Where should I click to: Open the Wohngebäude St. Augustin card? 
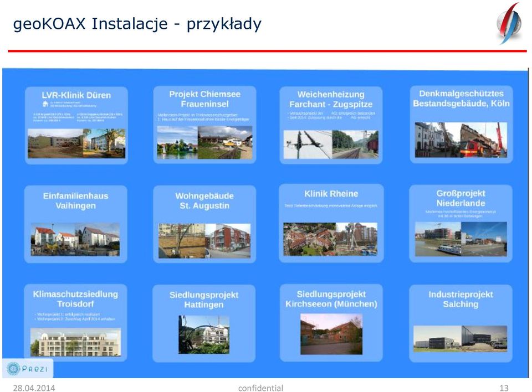(204, 224)
